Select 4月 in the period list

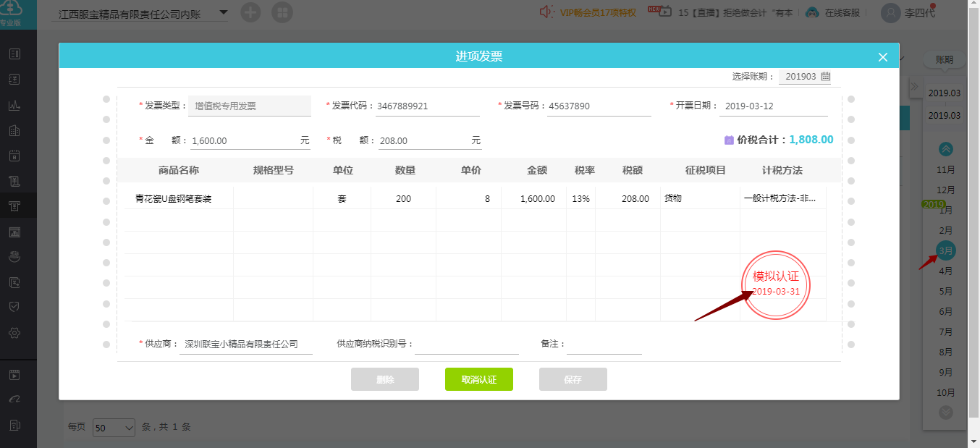[x=946, y=271]
